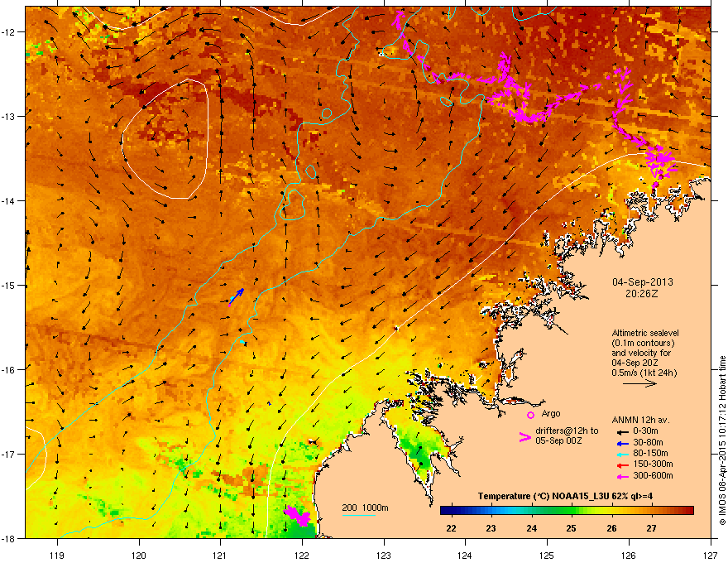
Task: Click the longitude axis label 123
Action: click(x=384, y=556)
